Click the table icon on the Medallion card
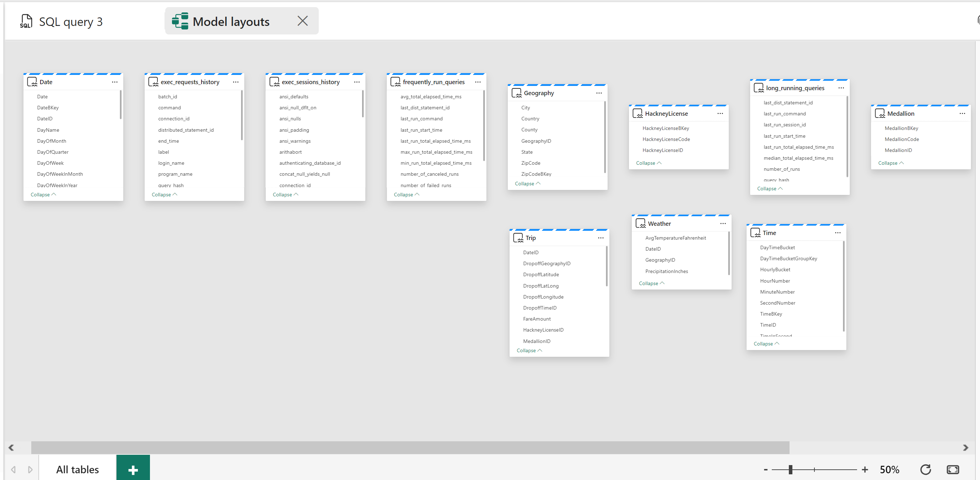 880,113
